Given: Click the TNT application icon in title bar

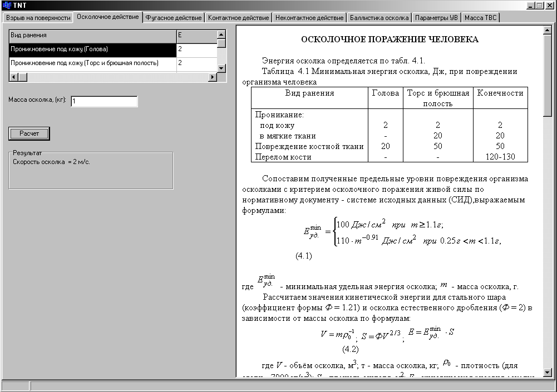Looking at the screenshot, I should coord(6,6).
